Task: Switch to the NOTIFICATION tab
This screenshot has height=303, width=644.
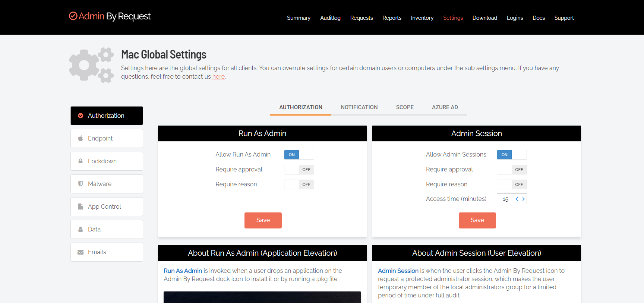Action: tap(359, 107)
